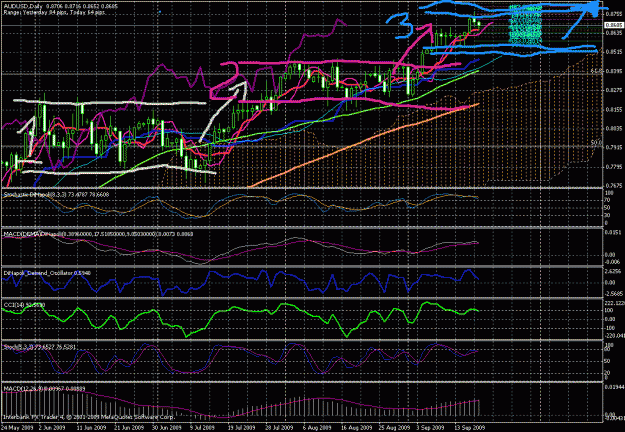Click the 16 Aug 2009 date on time axis
Image resolution: width=625 pixels, height=432 pixels.
[355, 428]
